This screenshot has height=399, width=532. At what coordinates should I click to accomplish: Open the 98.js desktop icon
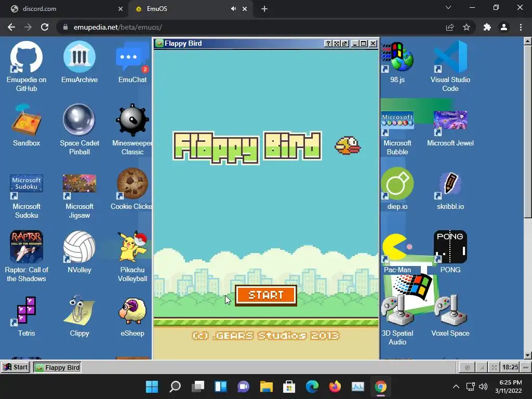[x=397, y=62]
